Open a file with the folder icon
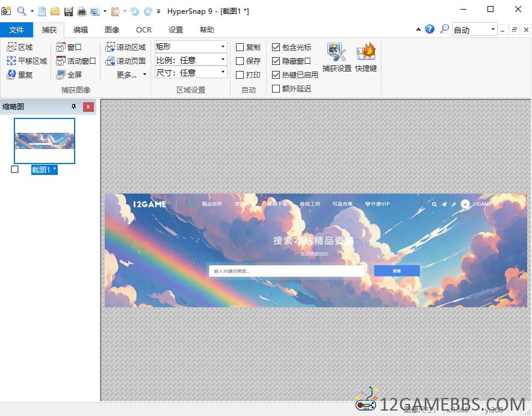The image size is (532, 416). tap(55, 11)
